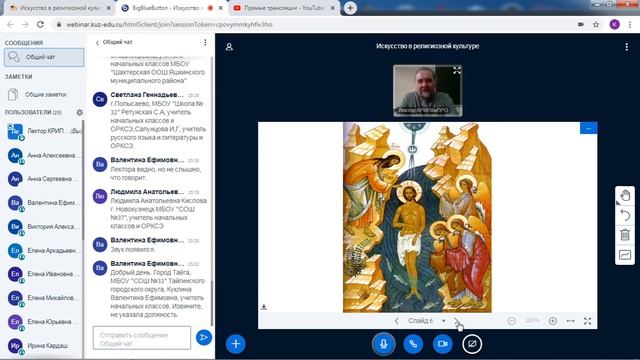
Task: Make presentation fullscreen
Action: (x=587, y=321)
